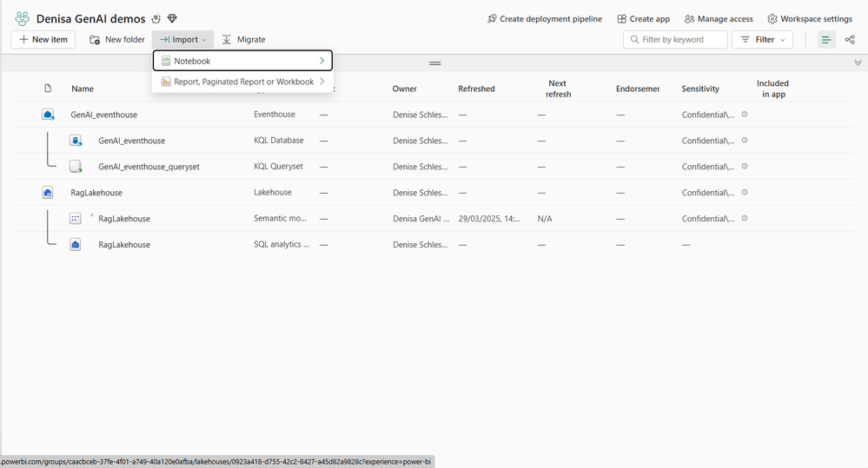Click the RagLakehouse Lakehouse icon
The image size is (868, 468).
pos(48,193)
